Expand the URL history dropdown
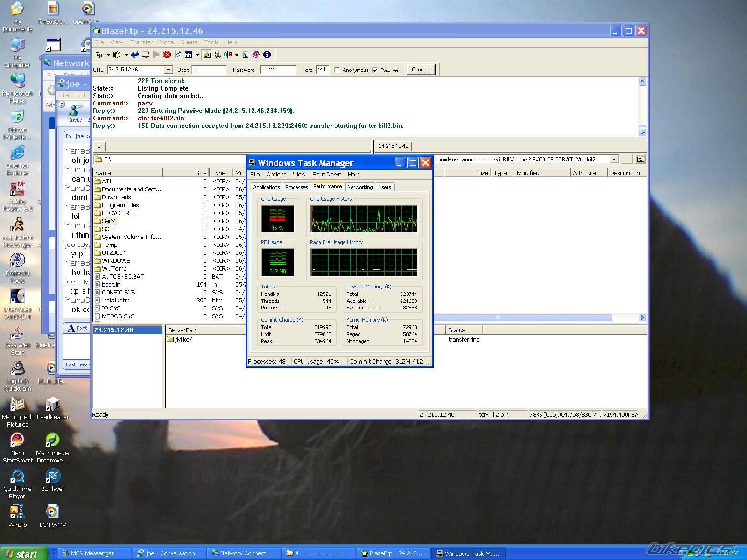Viewport: 747px width, 560px height. tap(169, 70)
